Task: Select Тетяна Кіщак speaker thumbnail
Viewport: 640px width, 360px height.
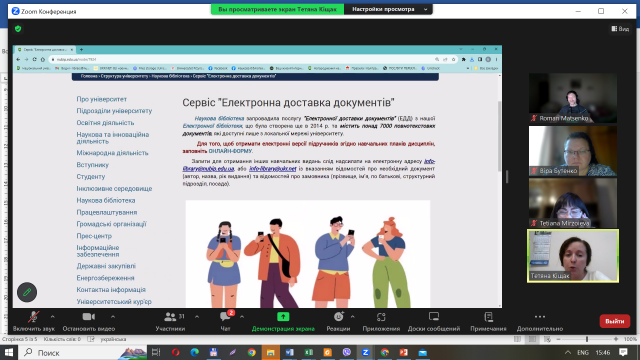Action: (573, 256)
